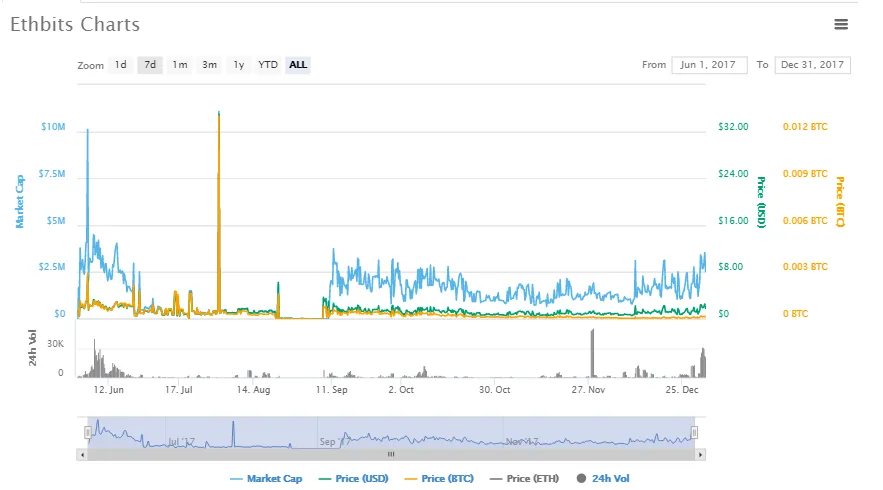Set zoom to 7d
The height and width of the screenshot is (490, 883).
pyautogui.click(x=150, y=65)
